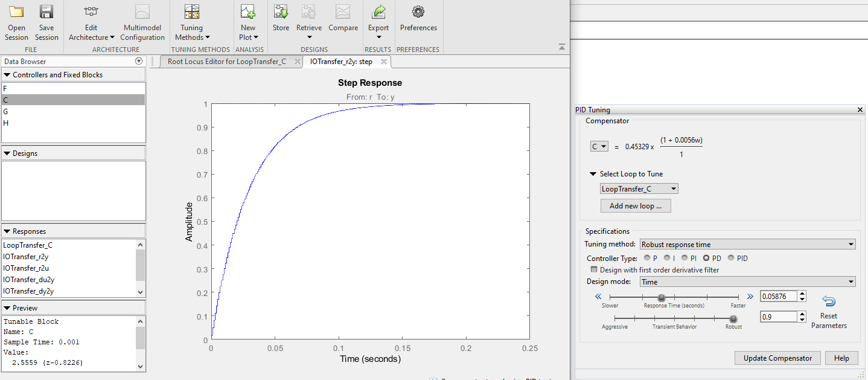Open the Tuning method dropdown
868x380 pixels.
pos(748,245)
